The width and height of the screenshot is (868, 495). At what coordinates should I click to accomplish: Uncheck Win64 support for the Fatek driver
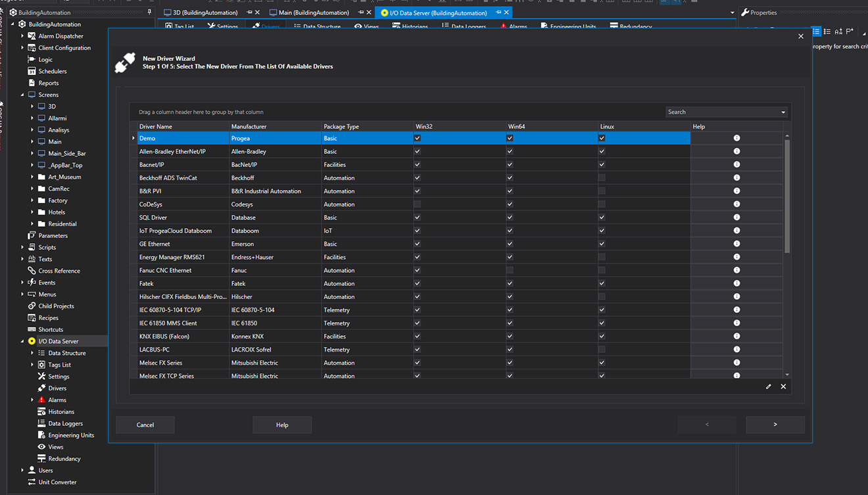click(x=510, y=283)
